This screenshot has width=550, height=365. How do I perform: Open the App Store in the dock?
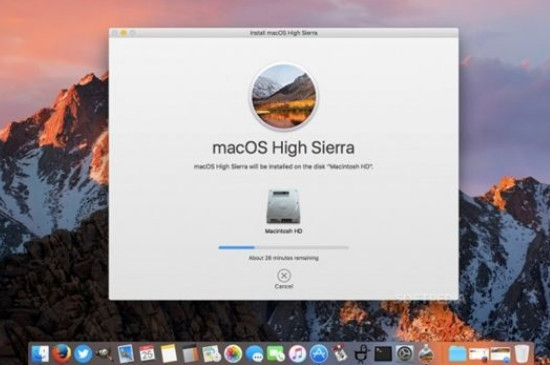(x=319, y=354)
